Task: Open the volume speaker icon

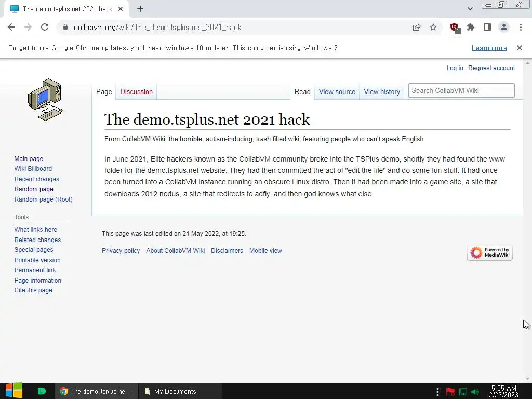Action: (x=475, y=392)
